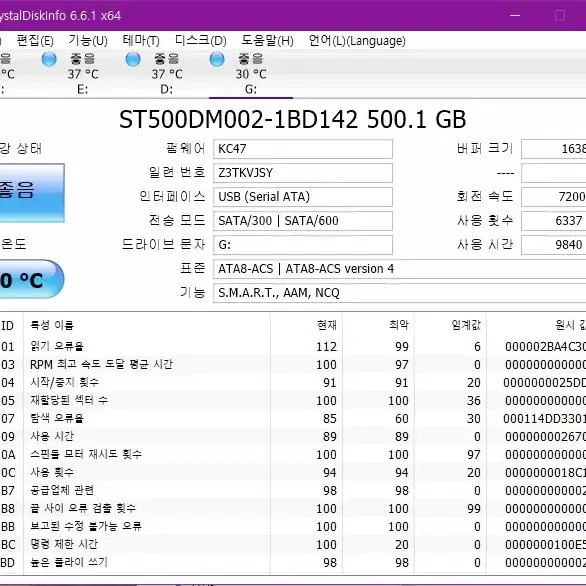
Task: Select the 명령 제한 시간 attribute row
Action: 293,544
